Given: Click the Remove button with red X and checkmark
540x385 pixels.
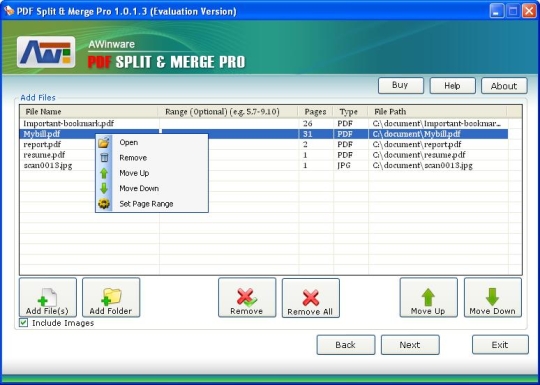Looking at the screenshot, I should (x=247, y=298).
